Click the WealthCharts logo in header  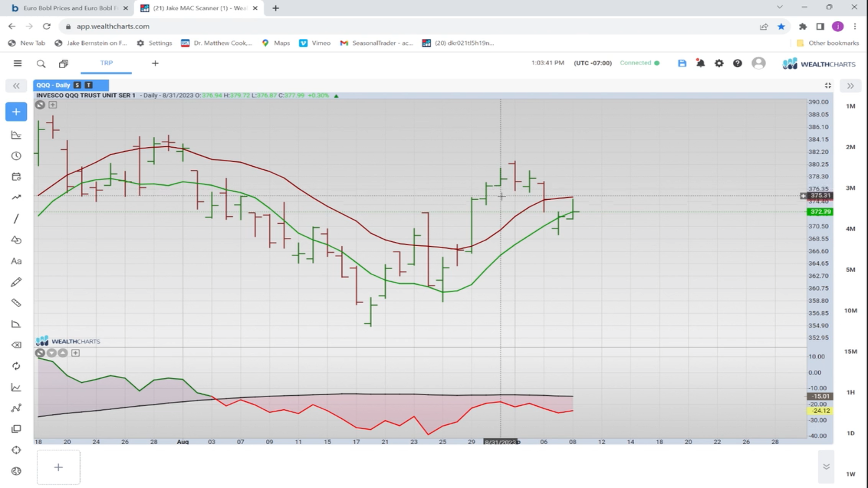coord(819,64)
